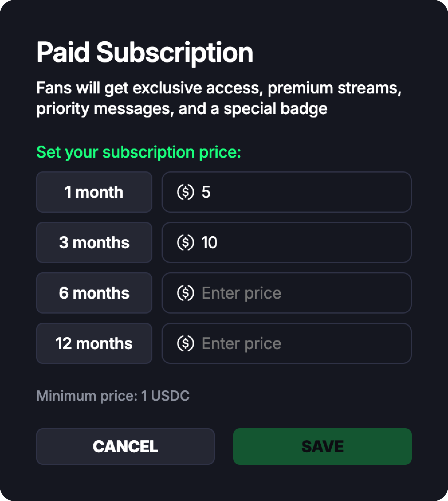This screenshot has height=501, width=448.
Task: Click the dollar icon in the 1 month price field
Action: [185, 192]
